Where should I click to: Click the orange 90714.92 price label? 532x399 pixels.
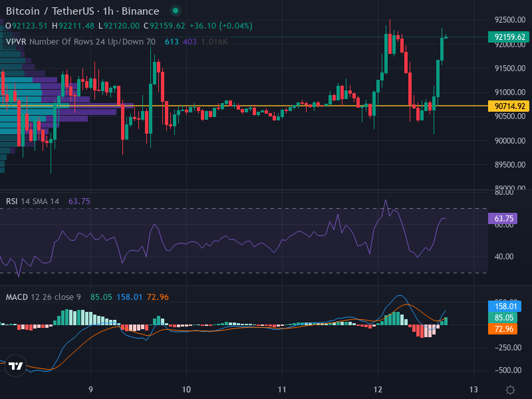click(x=509, y=106)
